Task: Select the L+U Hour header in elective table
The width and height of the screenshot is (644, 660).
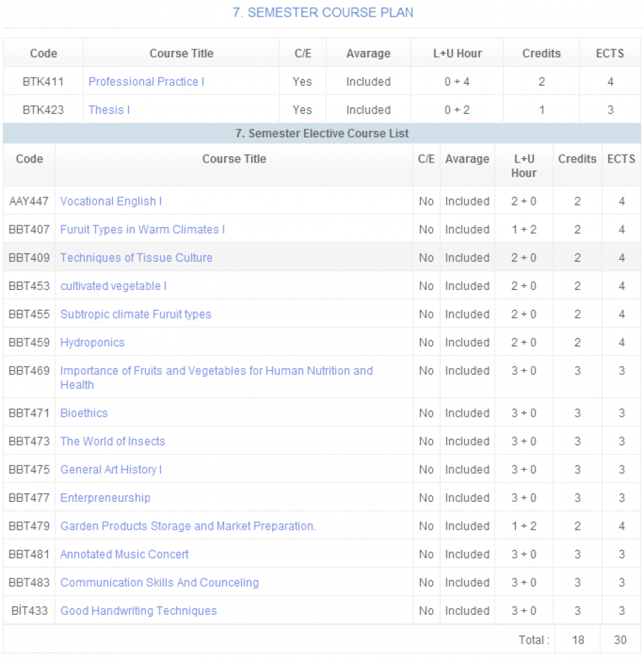Action: (524, 166)
